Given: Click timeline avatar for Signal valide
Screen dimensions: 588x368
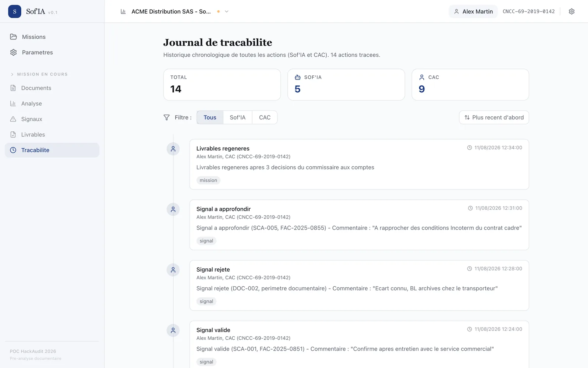Looking at the screenshot, I should (173, 330).
